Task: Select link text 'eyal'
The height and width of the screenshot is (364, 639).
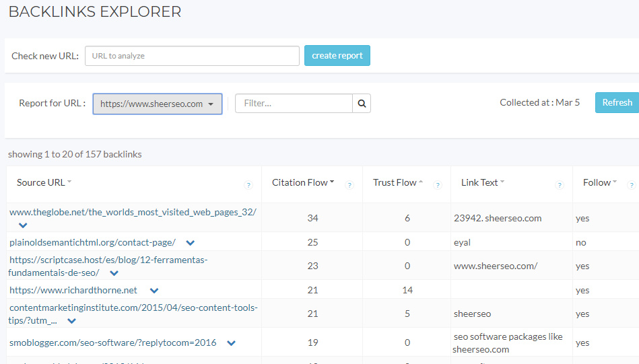Action: 462,243
